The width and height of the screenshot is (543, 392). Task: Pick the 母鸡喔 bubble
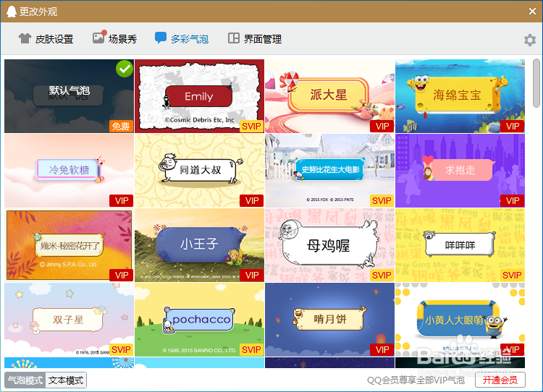pos(329,245)
